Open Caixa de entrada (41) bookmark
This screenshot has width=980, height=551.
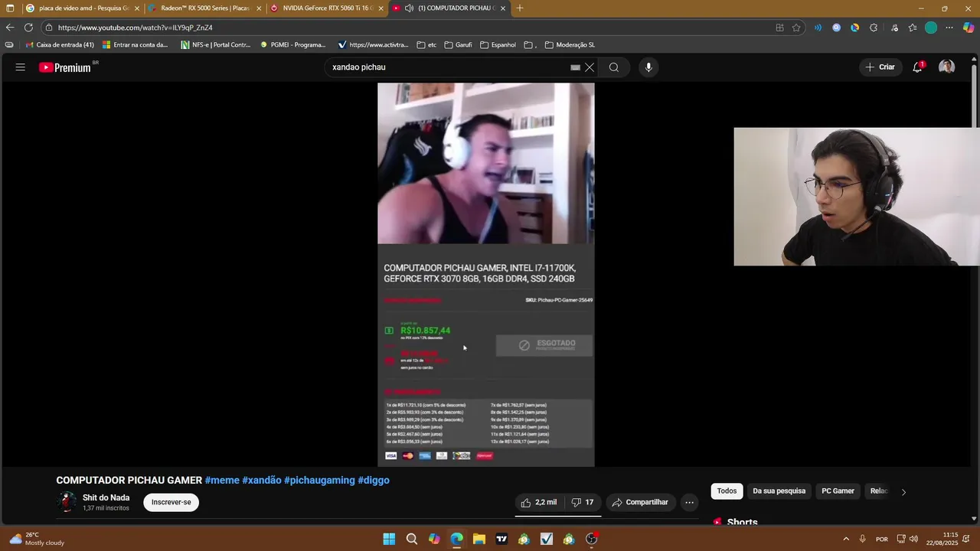point(60,44)
